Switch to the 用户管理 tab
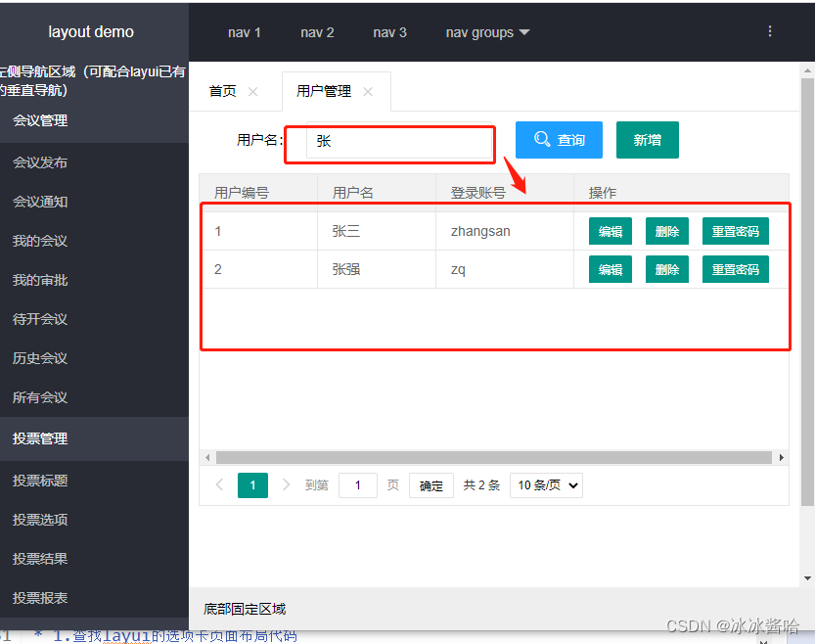Viewport: 815px width, 644px height. tap(324, 91)
